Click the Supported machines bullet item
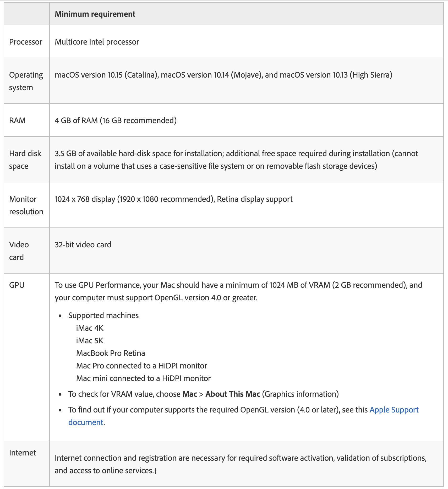 pos(103,316)
